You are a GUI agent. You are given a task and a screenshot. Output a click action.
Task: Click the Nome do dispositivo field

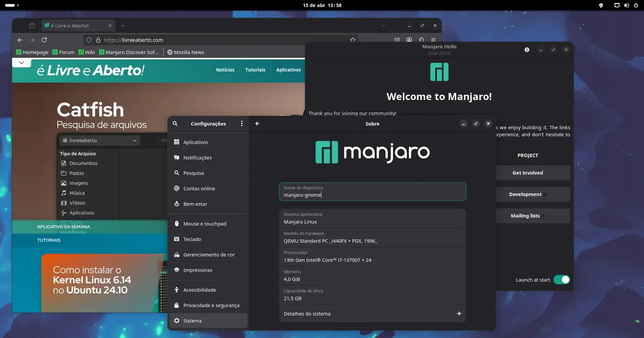[372, 192]
